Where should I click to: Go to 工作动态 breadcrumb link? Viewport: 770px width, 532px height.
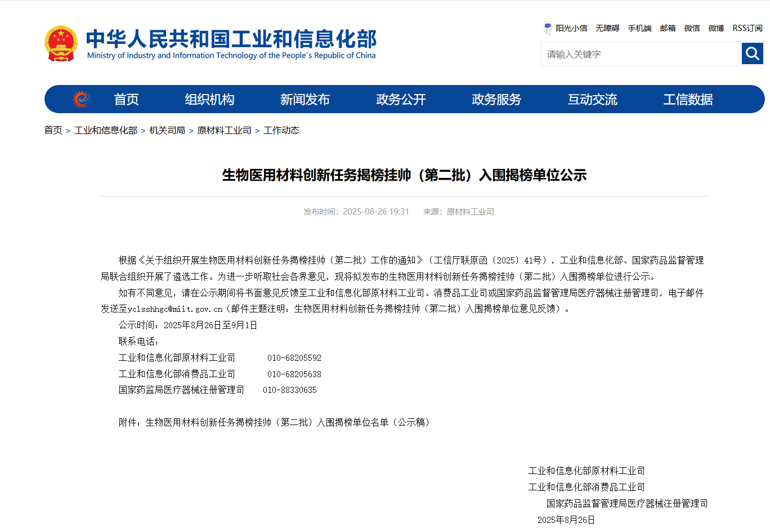click(x=281, y=130)
